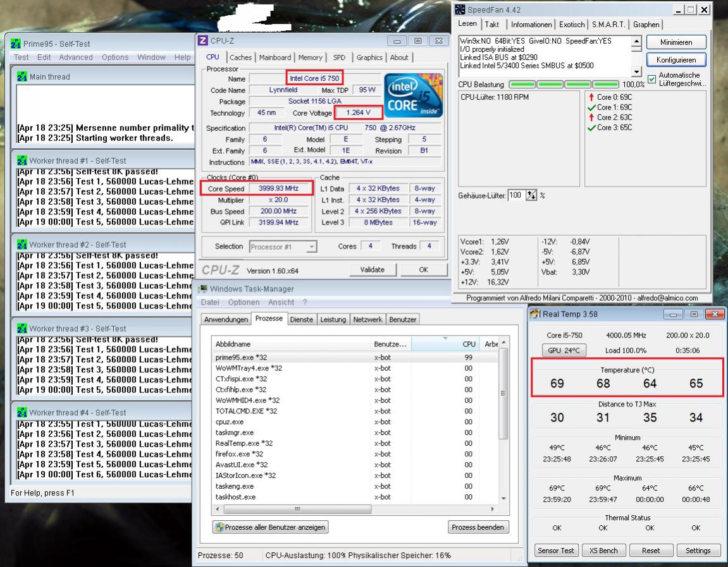The image size is (728, 567).
Task: Click the Core 2 red up-arrow icon in SpeedFan
Action: click(x=591, y=118)
